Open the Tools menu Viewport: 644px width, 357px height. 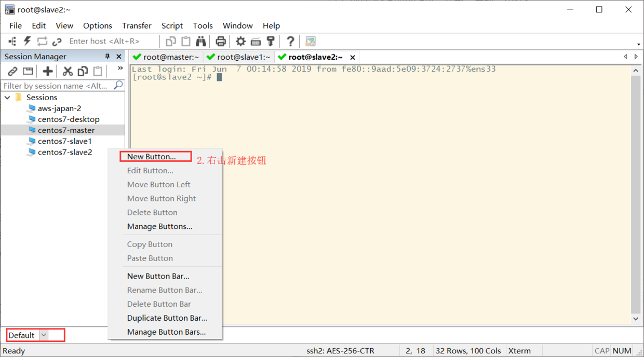pyautogui.click(x=203, y=25)
